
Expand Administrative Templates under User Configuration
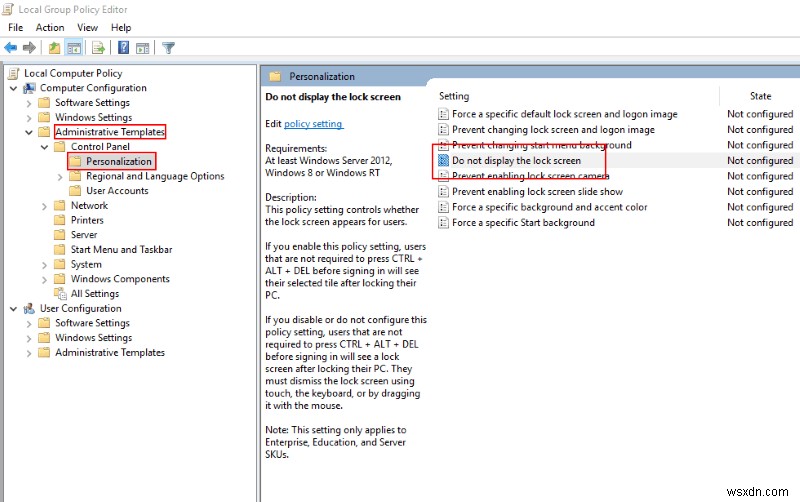pyautogui.click(x=29, y=353)
